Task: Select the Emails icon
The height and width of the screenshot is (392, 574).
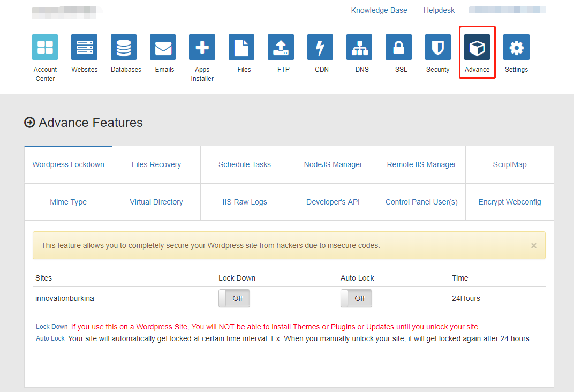Action: point(163,47)
